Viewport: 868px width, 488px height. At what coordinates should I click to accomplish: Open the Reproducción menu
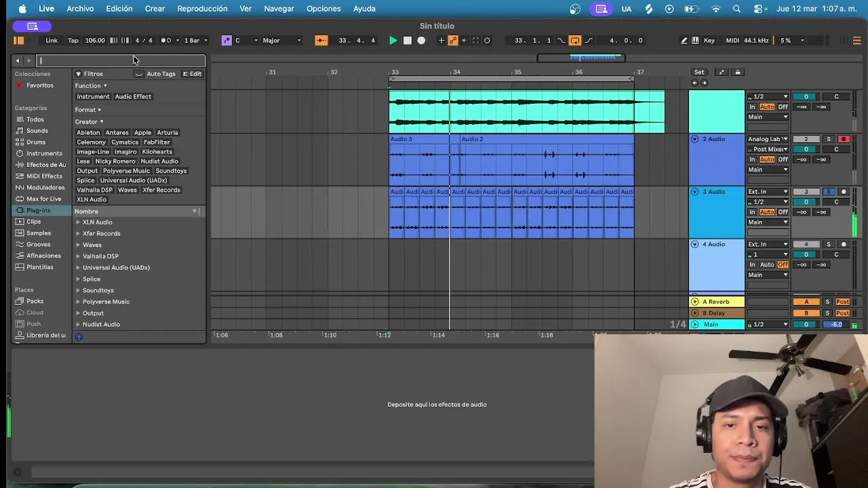pyautogui.click(x=202, y=9)
